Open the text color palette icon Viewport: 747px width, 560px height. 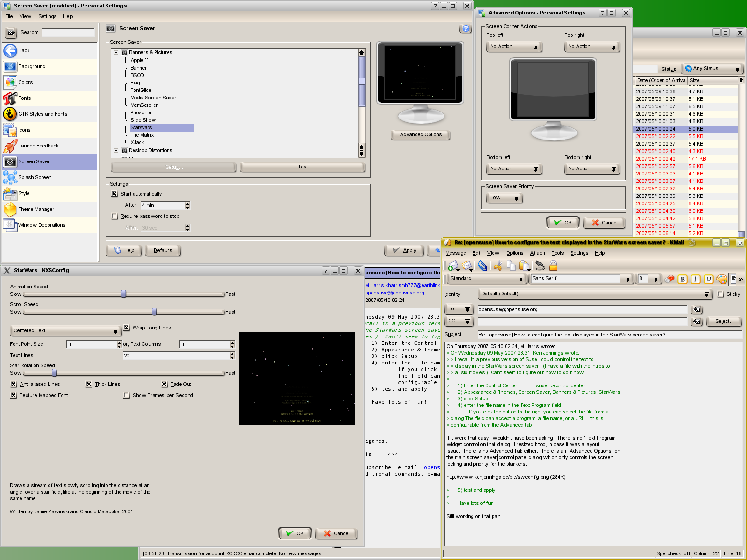[722, 279]
